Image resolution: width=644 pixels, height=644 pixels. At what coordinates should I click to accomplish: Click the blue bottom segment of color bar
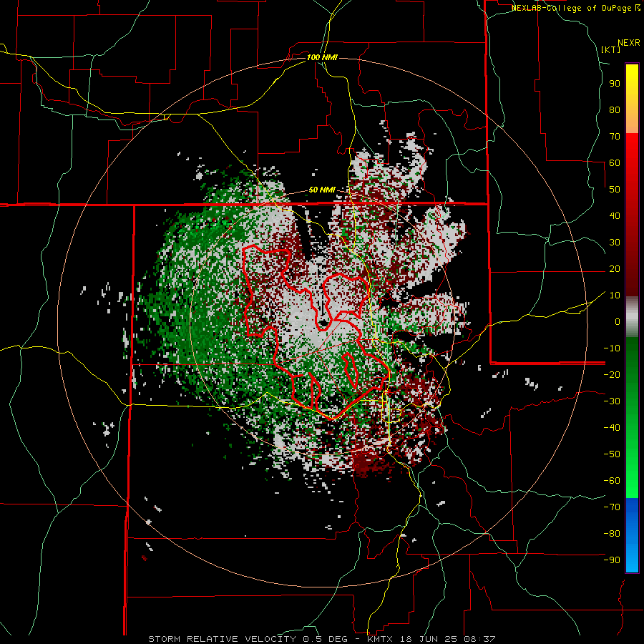point(632,535)
